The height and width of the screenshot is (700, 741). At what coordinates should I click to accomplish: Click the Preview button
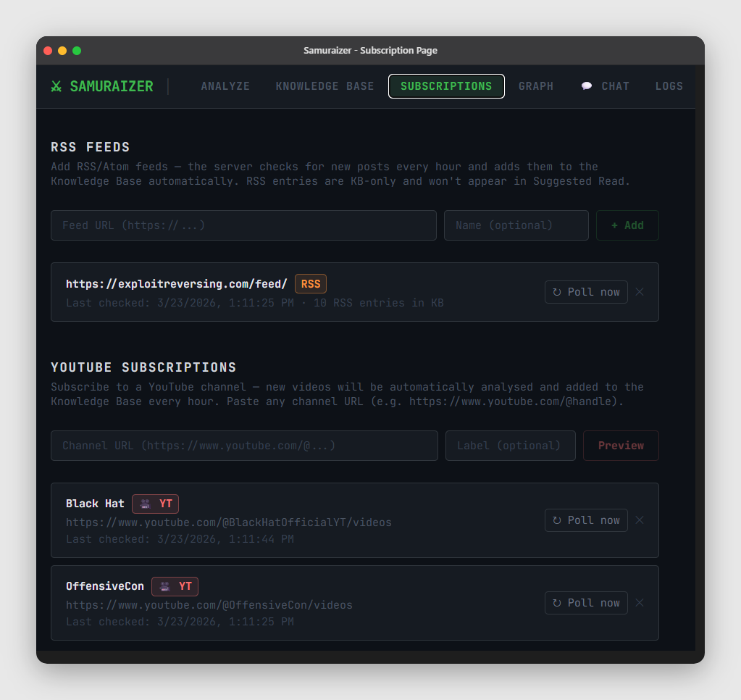(x=621, y=446)
